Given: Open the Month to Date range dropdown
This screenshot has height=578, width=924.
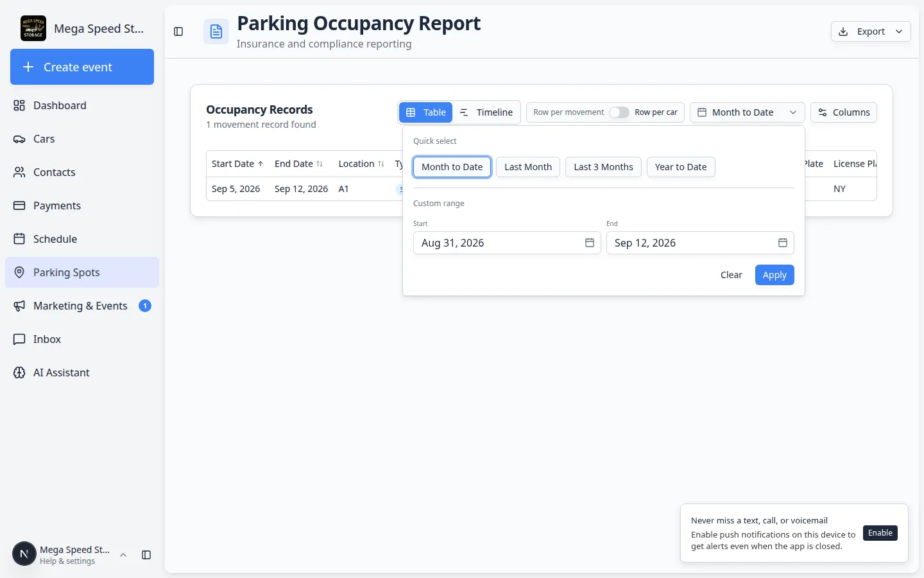Looking at the screenshot, I should [748, 112].
